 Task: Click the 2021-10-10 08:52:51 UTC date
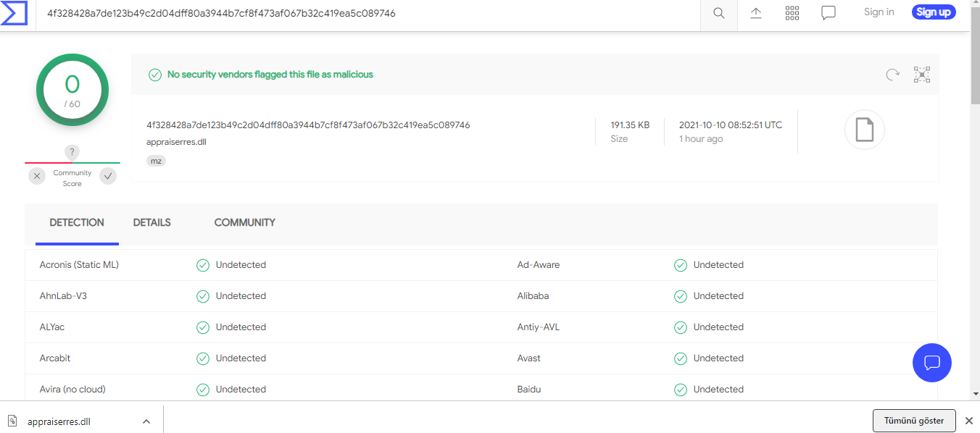click(x=731, y=125)
